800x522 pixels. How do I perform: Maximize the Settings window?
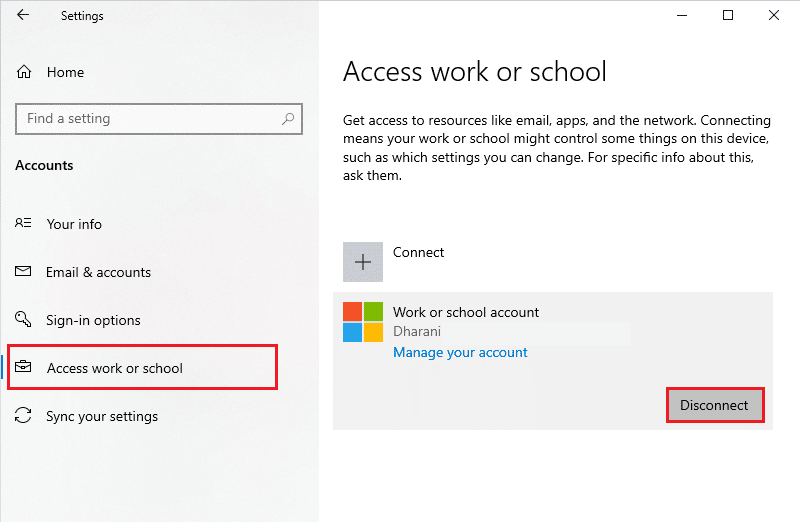[728, 15]
